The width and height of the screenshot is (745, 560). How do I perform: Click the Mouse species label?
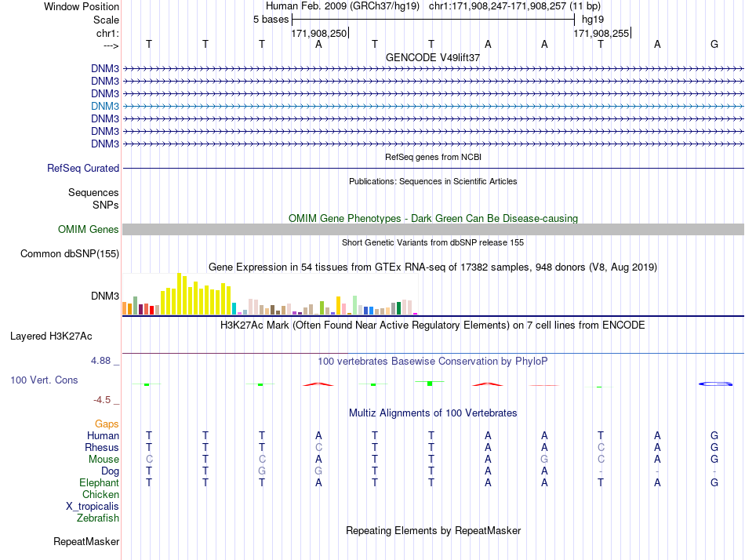click(104, 460)
